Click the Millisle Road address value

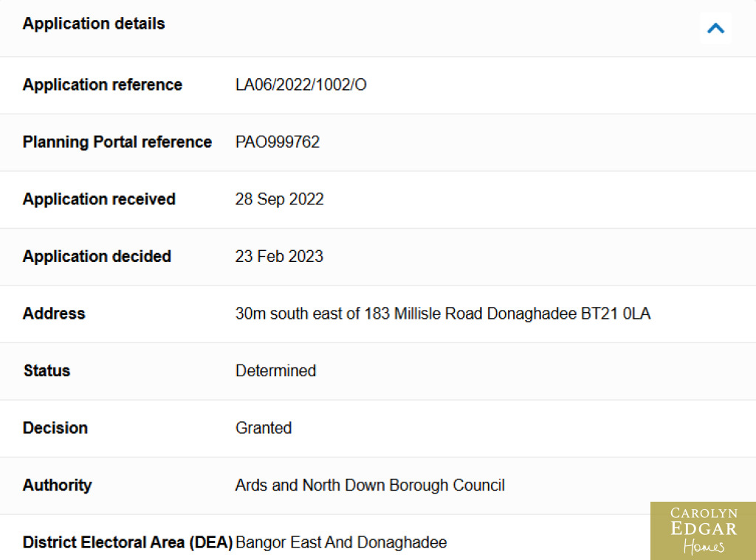pos(443,314)
